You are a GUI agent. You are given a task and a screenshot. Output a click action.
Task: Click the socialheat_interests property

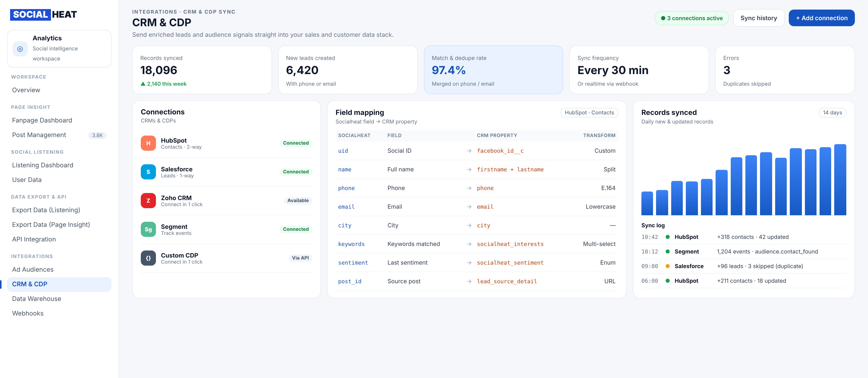tap(510, 244)
